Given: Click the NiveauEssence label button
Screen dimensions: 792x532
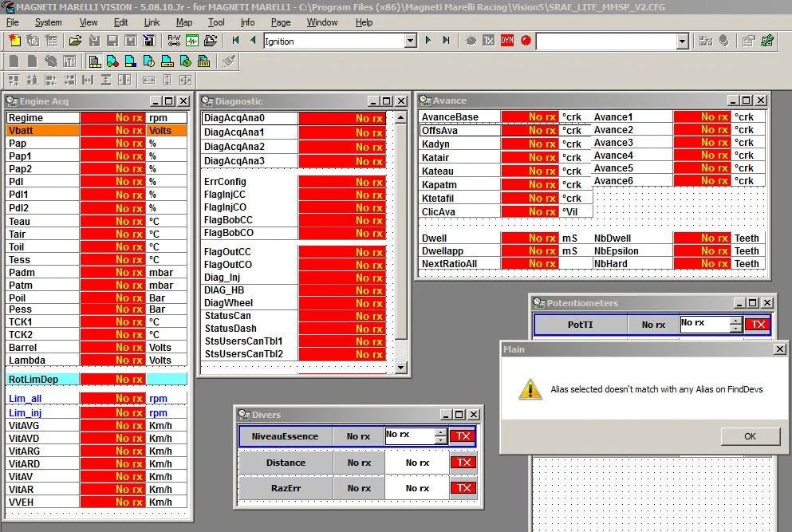Looking at the screenshot, I should tap(285, 436).
